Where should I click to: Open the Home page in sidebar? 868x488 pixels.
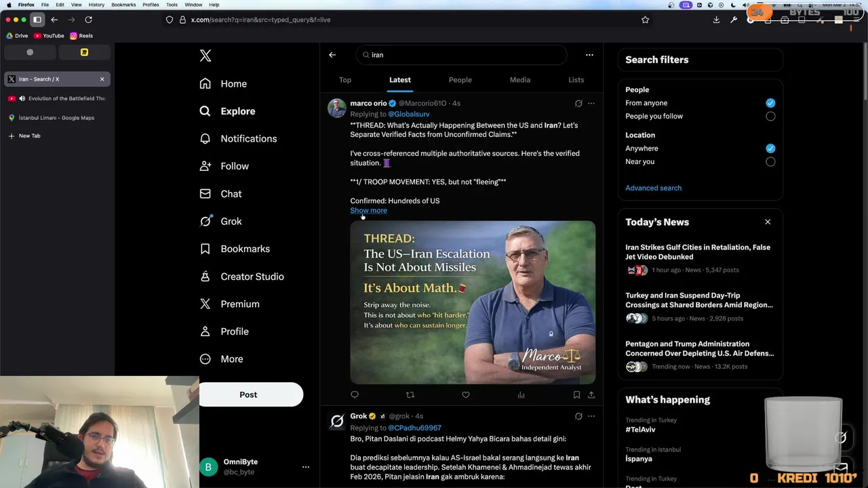(224, 83)
